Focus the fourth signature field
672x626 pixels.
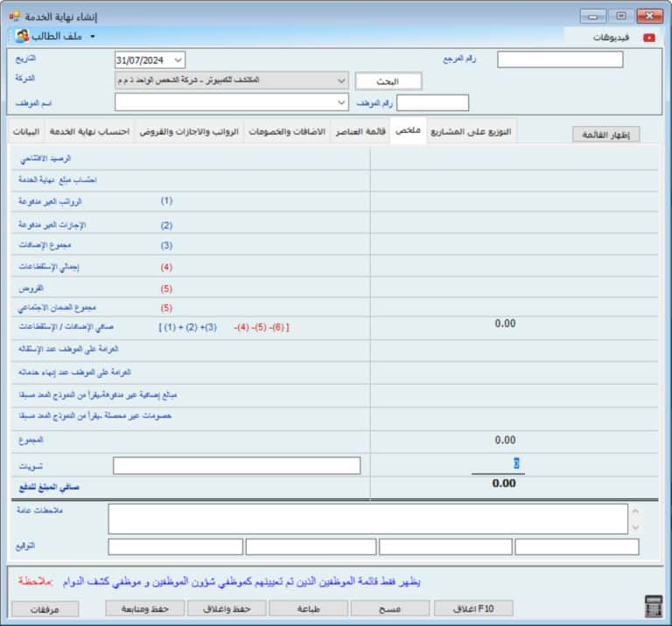577,546
